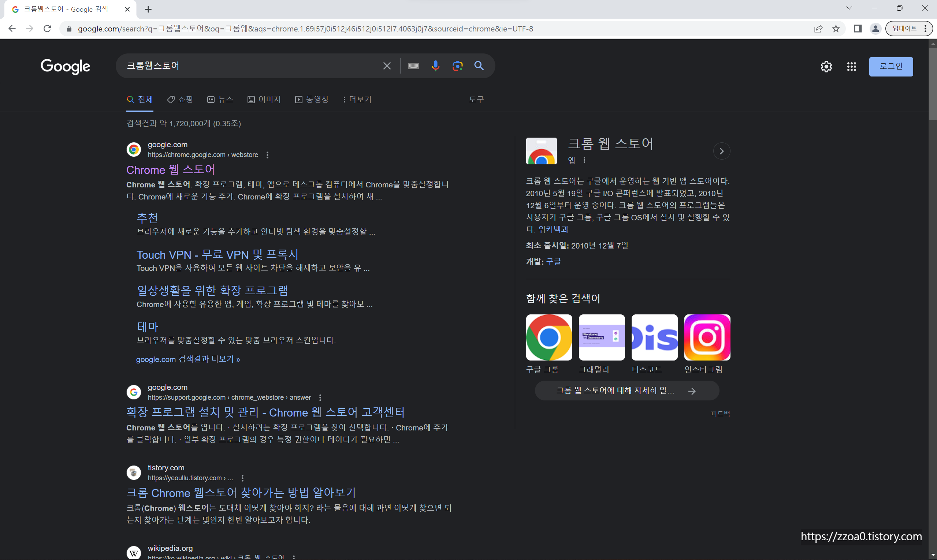The image size is (937, 560).
Task: Search by image with the camera icon
Action: (x=458, y=66)
